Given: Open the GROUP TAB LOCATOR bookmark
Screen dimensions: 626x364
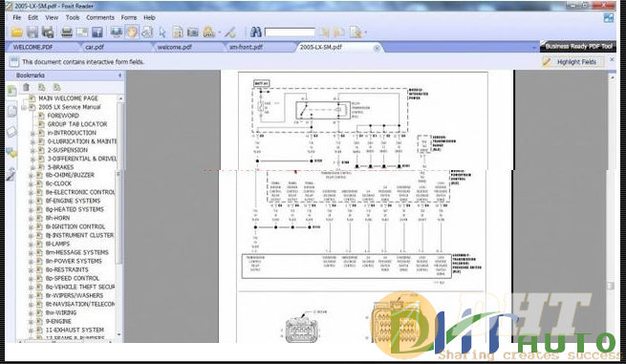Looking at the screenshot, I should 77,124.
